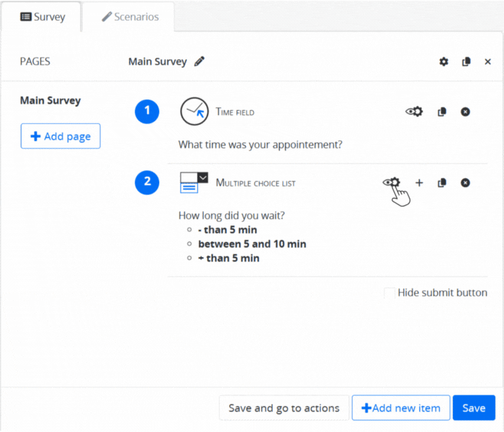Close the Main Survey page with X
The image size is (504, 432).
pyautogui.click(x=487, y=62)
